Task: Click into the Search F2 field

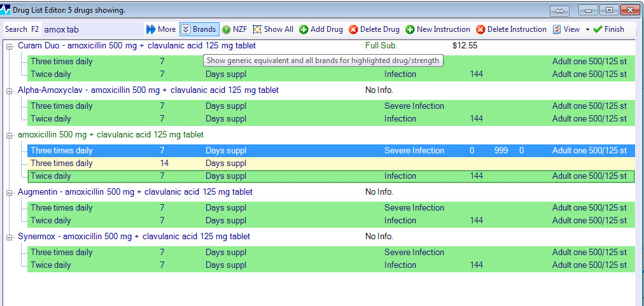Action: (x=93, y=29)
